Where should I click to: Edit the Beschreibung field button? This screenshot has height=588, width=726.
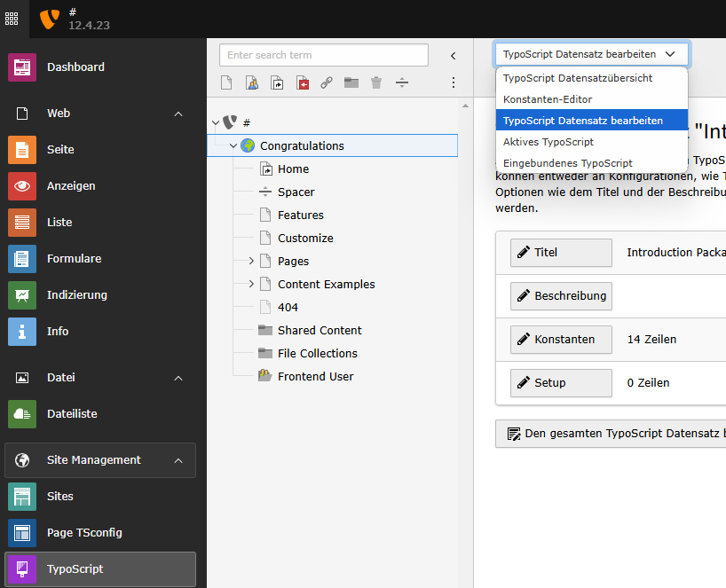pos(561,296)
